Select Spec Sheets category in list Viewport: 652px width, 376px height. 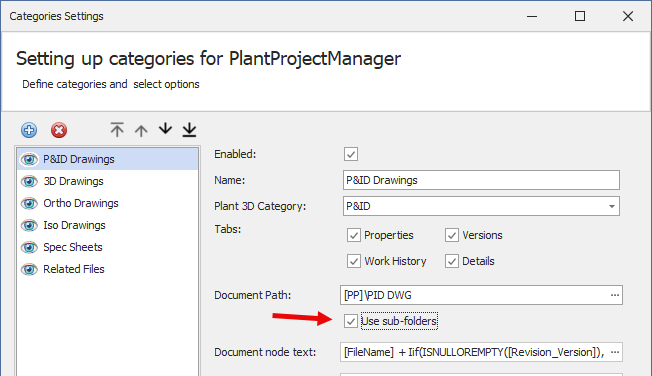(x=108, y=247)
